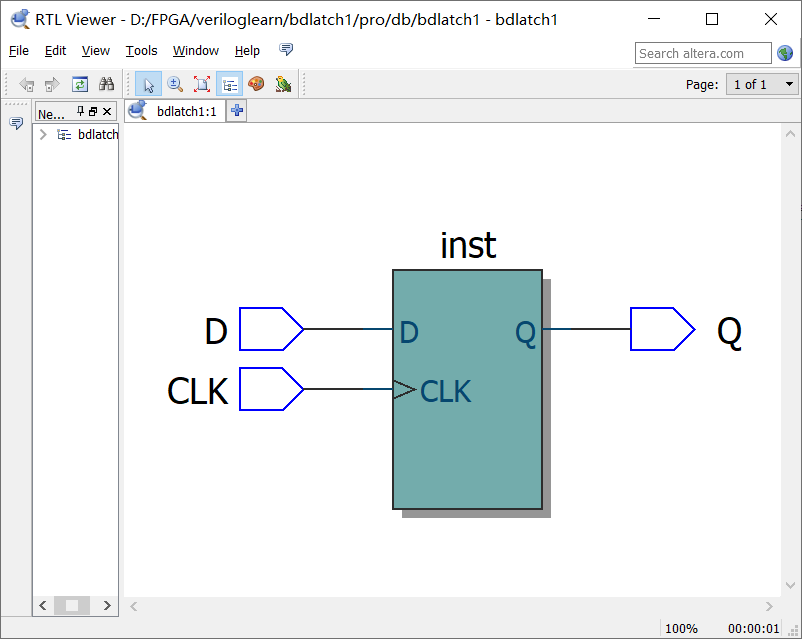The width and height of the screenshot is (802, 639).
Task: Click the bird's eye view icon
Action: (283, 84)
